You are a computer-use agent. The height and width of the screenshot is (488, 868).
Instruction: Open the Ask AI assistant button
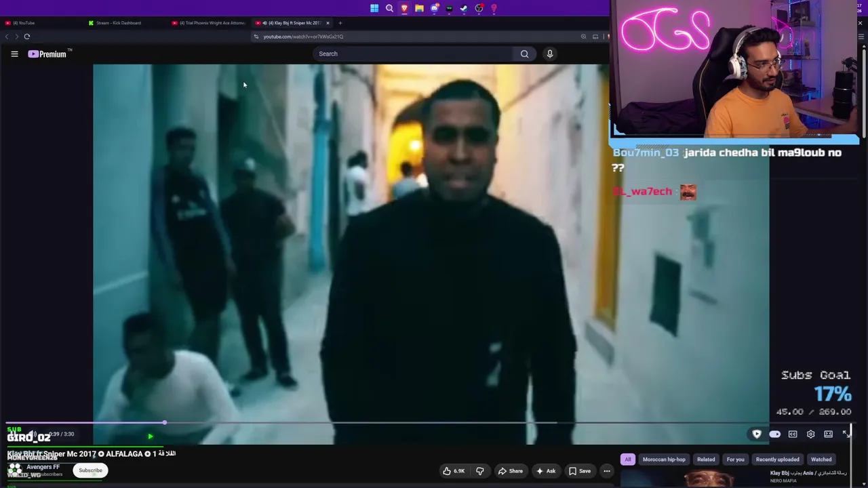click(546, 471)
